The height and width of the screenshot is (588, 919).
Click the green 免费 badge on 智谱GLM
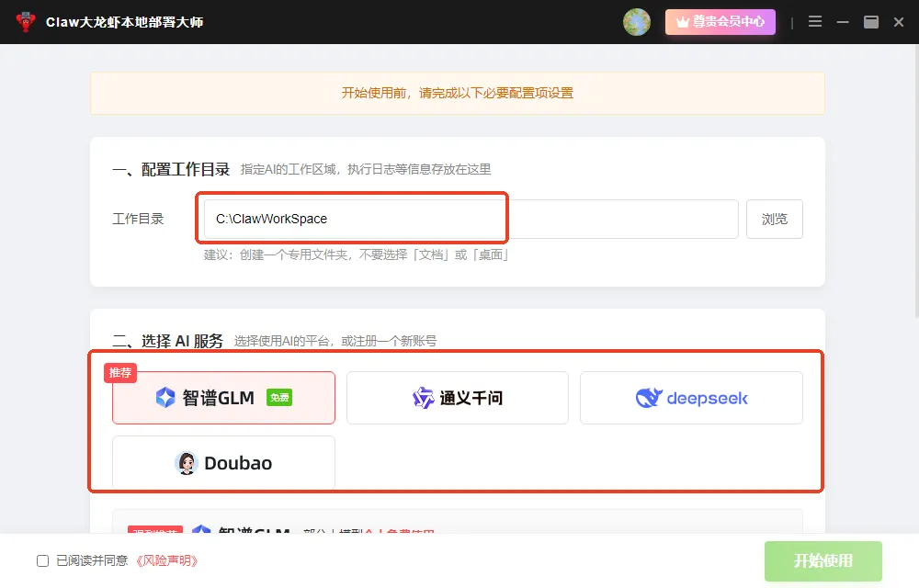pyautogui.click(x=279, y=398)
